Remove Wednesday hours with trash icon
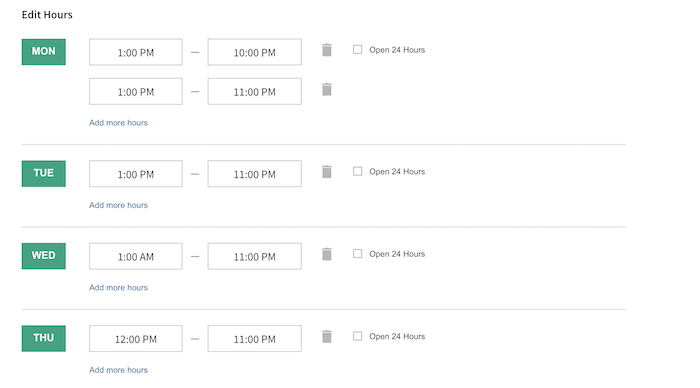Screen dimensions: 700x388 coord(327,254)
